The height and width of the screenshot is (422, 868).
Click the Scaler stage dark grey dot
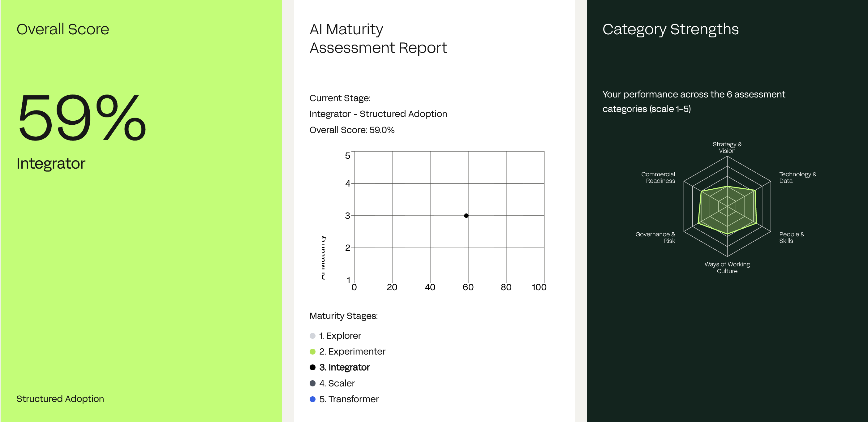312,383
